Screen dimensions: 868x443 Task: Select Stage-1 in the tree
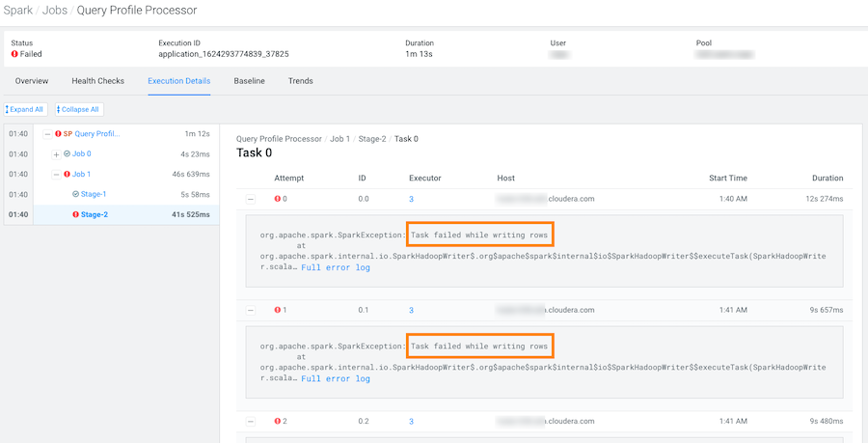click(94, 194)
